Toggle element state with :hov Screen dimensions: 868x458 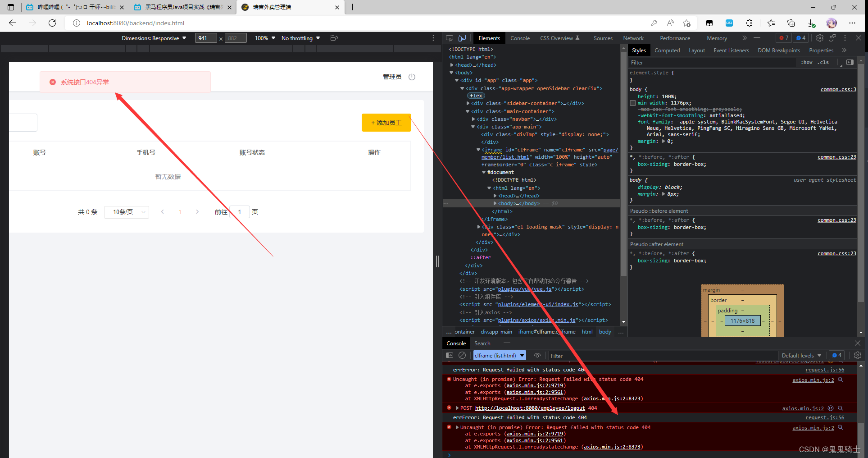tap(807, 62)
